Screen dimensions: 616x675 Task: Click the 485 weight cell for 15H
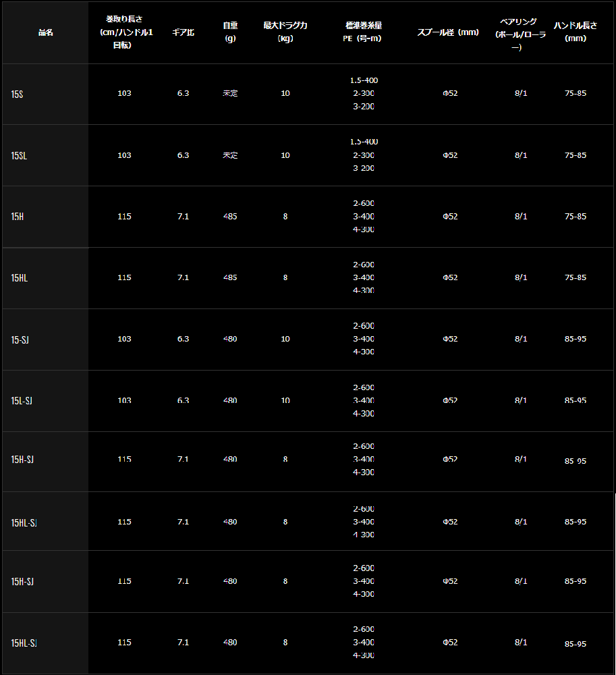coord(230,217)
